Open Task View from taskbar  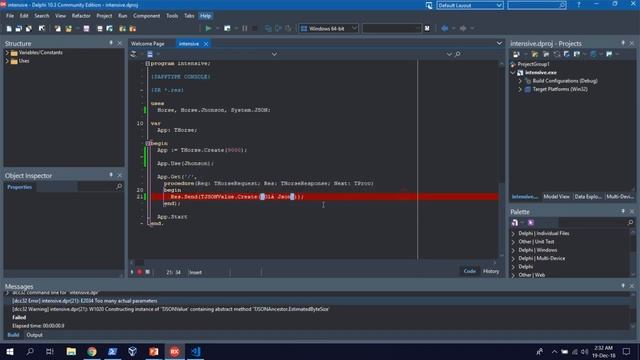[50, 351]
